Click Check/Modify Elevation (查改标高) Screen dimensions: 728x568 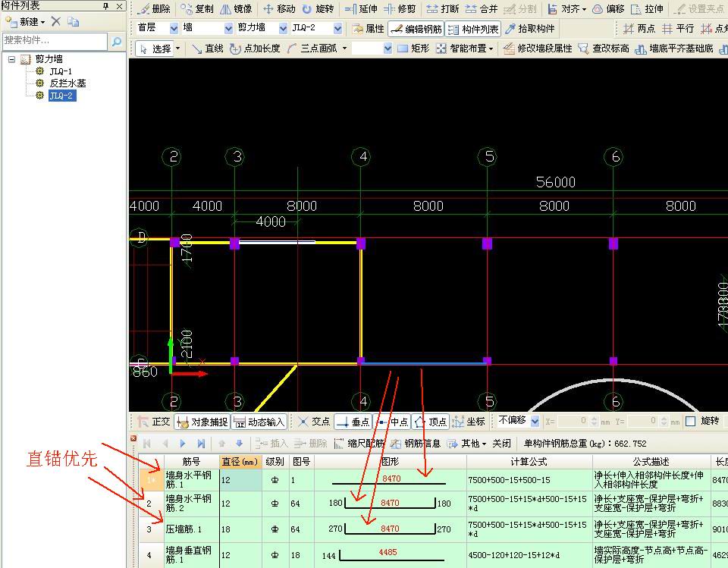point(604,49)
